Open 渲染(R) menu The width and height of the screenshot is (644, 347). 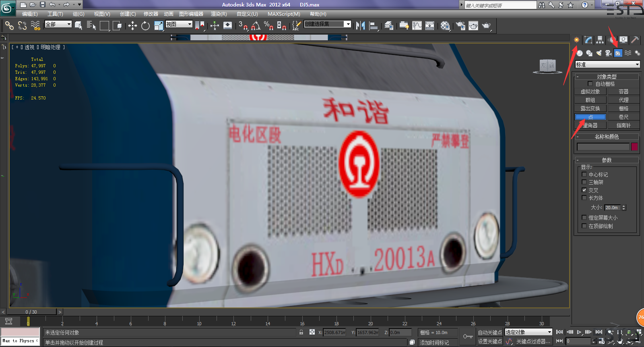pos(219,14)
